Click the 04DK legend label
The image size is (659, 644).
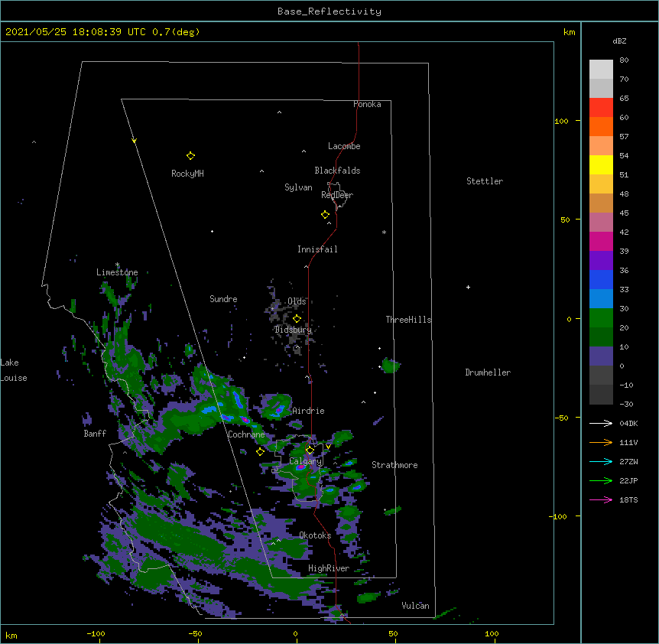pyautogui.click(x=628, y=423)
